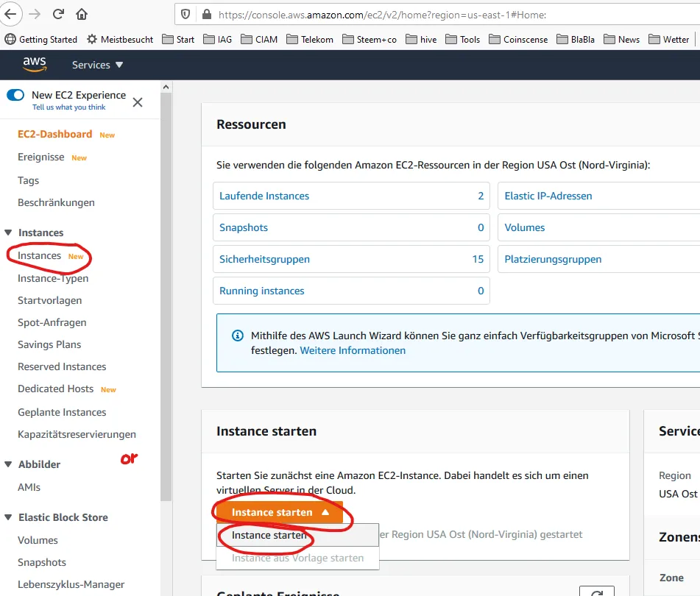Open Instances list in the sidebar

[39, 255]
